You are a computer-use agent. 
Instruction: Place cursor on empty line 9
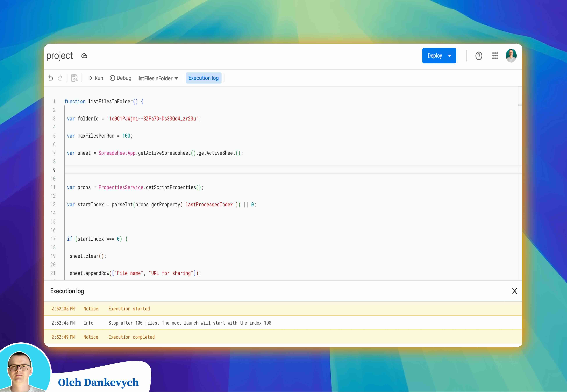point(291,170)
